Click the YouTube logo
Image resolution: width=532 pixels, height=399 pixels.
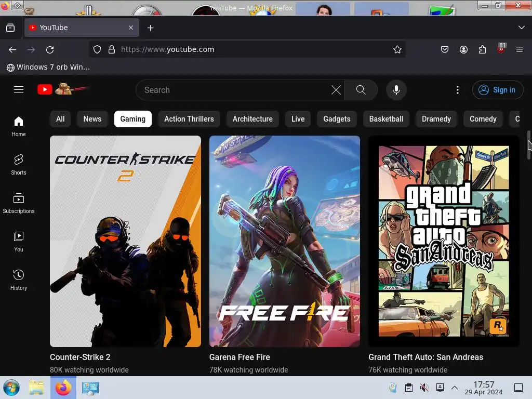(63, 89)
